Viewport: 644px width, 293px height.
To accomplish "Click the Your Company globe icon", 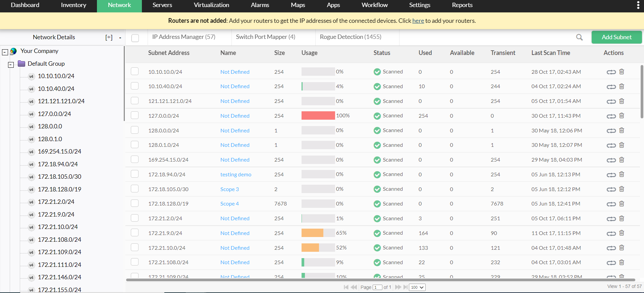I will [x=13, y=51].
